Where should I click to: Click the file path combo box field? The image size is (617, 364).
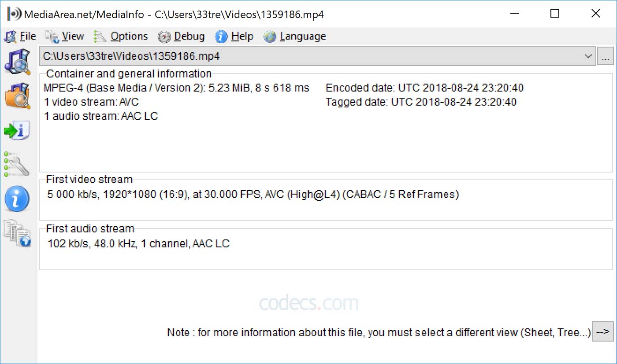tap(317, 56)
